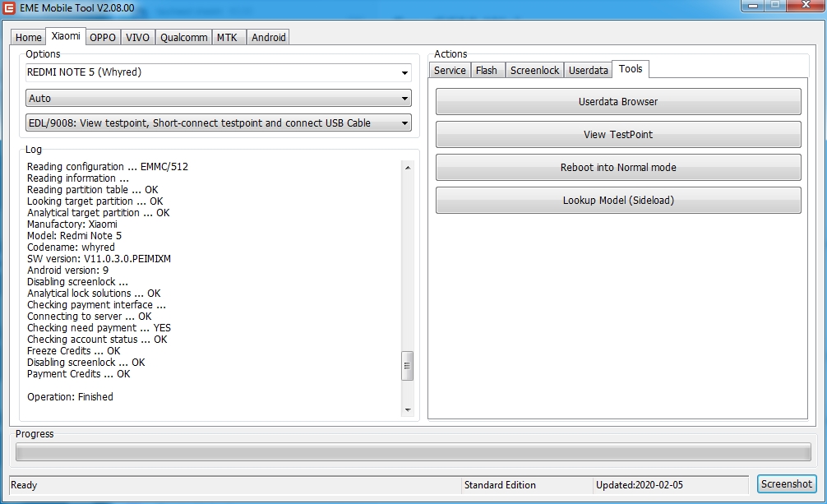Select the Qualcomm tab
Screen dimensions: 827x504
[183, 38]
